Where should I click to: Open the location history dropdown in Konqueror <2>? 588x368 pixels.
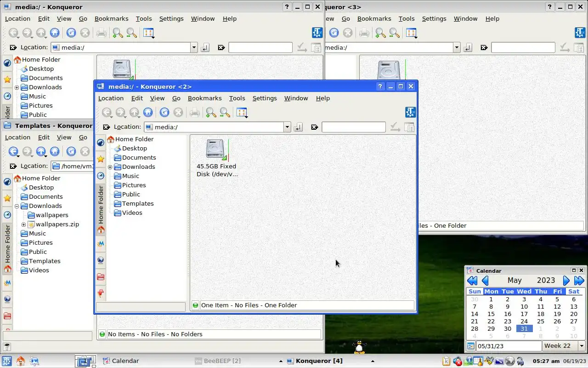pyautogui.click(x=287, y=127)
